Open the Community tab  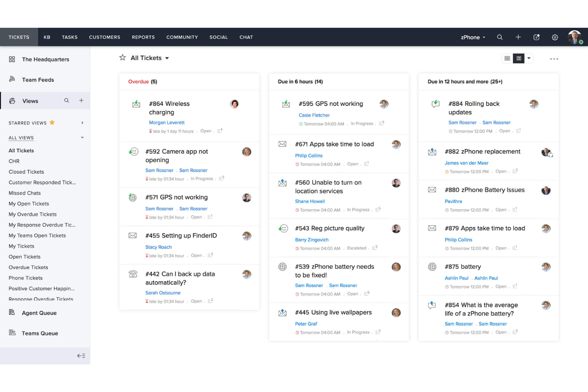tap(182, 37)
